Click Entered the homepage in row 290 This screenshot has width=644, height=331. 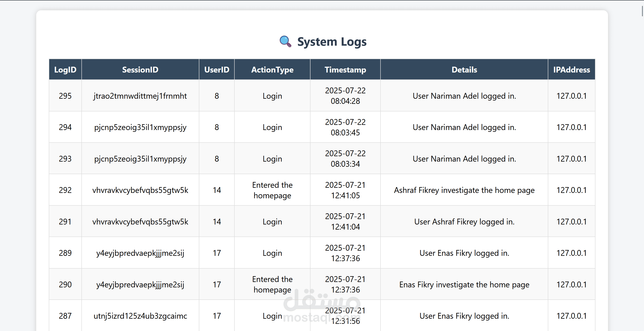coord(272,285)
